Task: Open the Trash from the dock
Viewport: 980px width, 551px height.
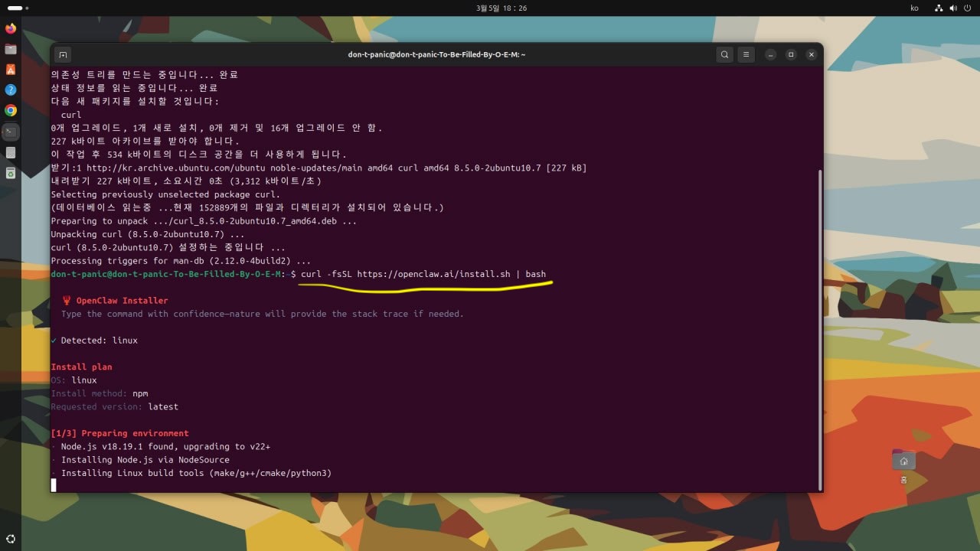Action: coord(11,173)
